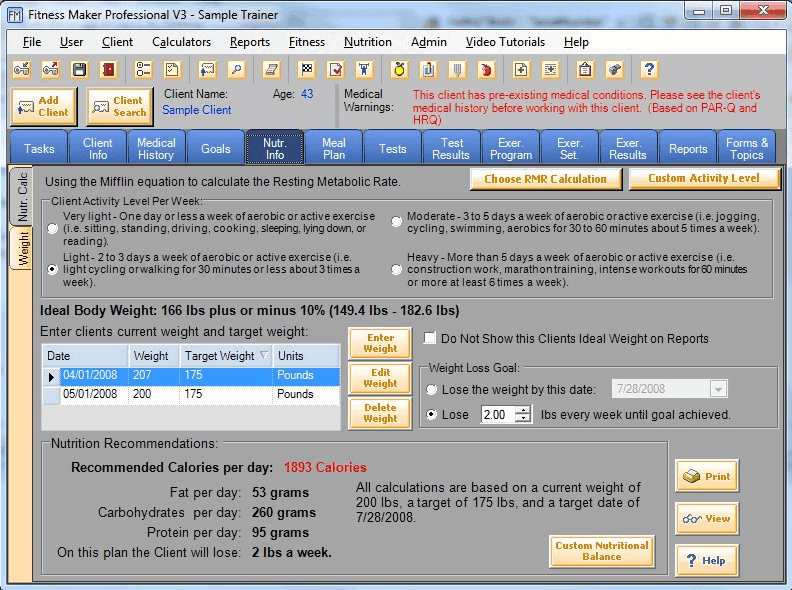The width and height of the screenshot is (792, 590).
Task: Click the Enter Weight button
Action: click(380, 343)
